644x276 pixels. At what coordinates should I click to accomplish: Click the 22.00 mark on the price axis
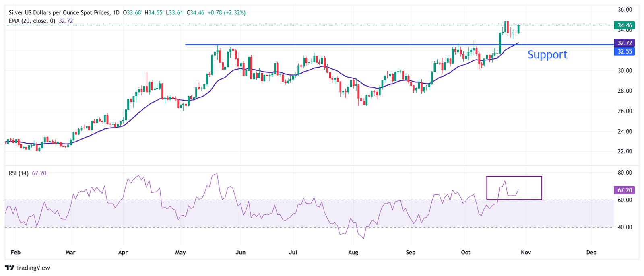pos(625,152)
